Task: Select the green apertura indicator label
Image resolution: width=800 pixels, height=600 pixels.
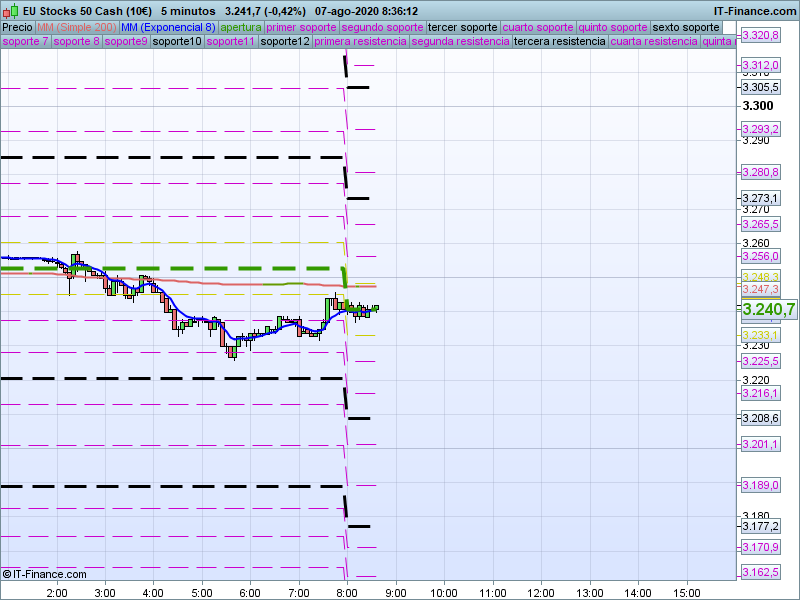Action: click(241, 27)
